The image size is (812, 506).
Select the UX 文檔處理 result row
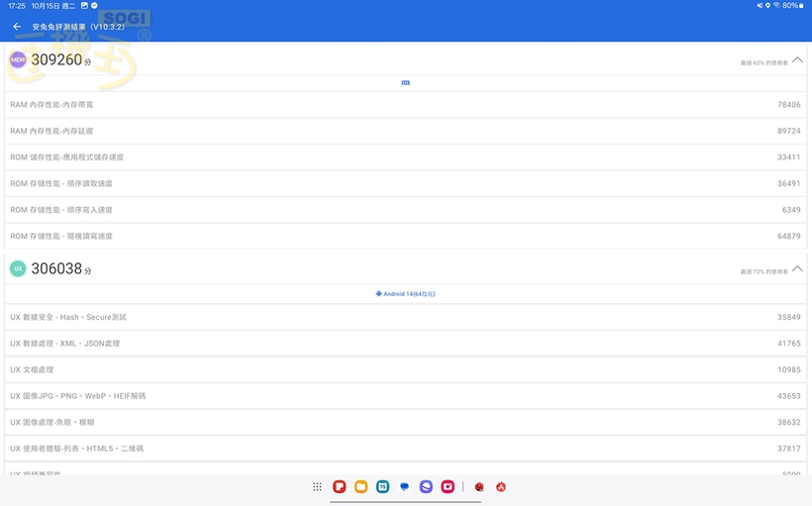click(406, 369)
